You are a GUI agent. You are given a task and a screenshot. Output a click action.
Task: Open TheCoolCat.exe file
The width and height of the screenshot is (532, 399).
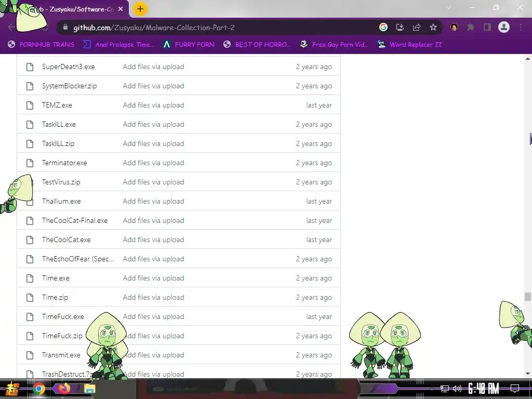66,240
